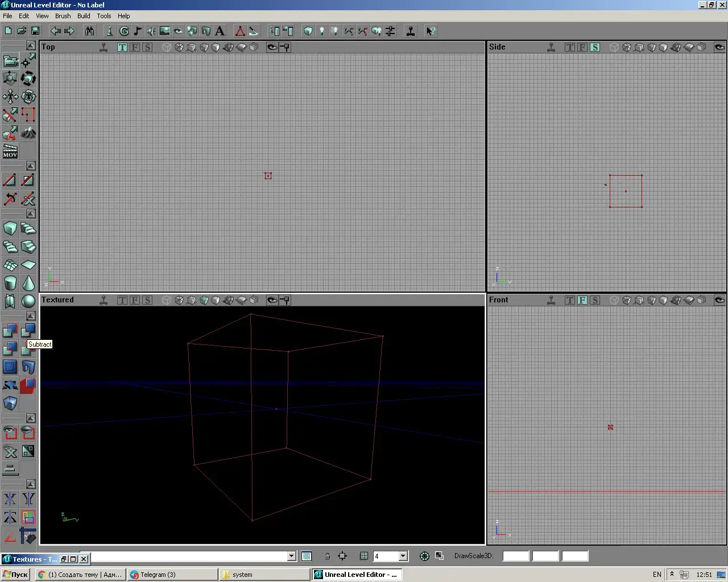Click the Пуск Start button
The image size is (728, 582).
tap(15, 575)
